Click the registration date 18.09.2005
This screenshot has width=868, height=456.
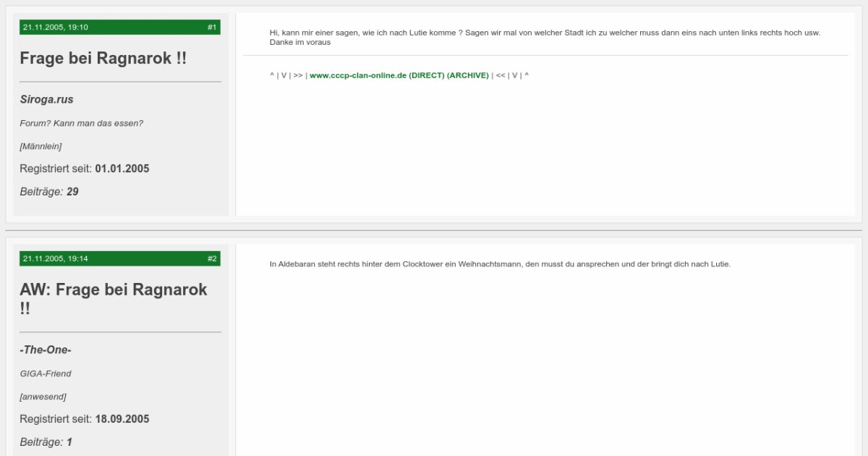click(x=122, y=419)
